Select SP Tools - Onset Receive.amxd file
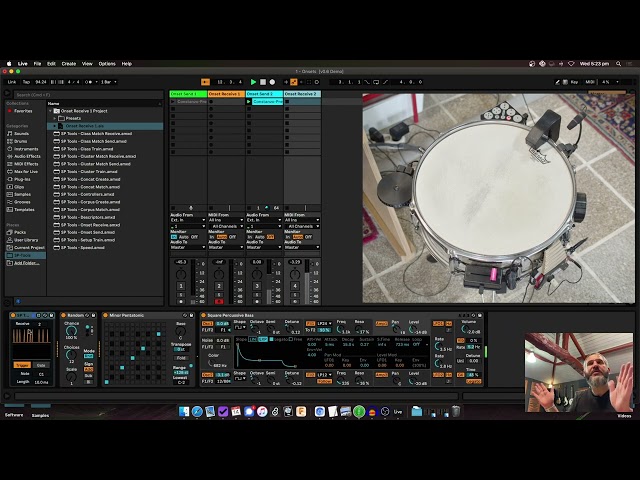 pos(90,225)
